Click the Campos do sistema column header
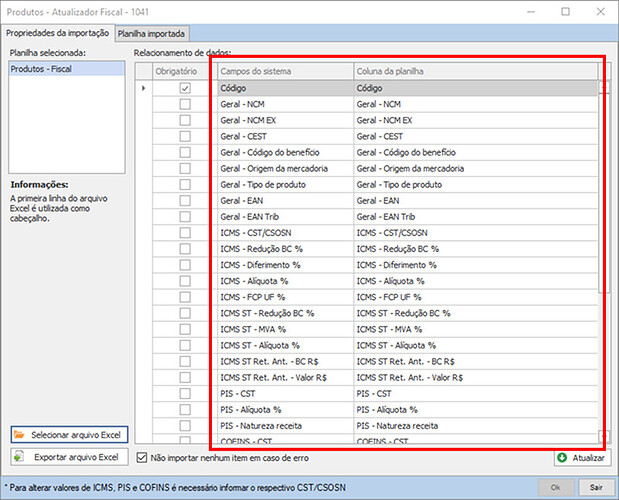 click(283, 72)
